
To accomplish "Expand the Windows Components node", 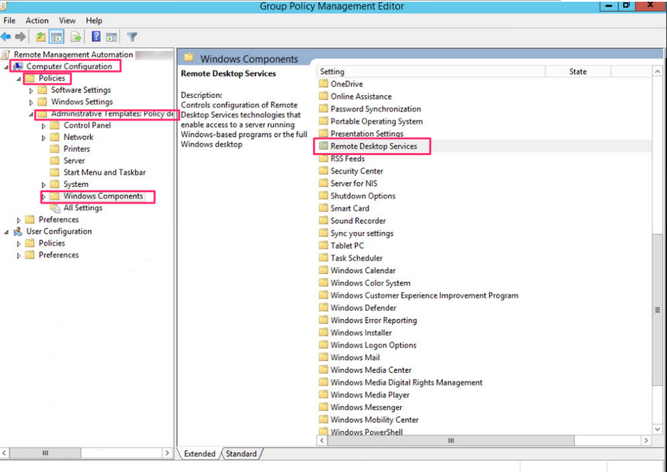I will click(43, 196).
